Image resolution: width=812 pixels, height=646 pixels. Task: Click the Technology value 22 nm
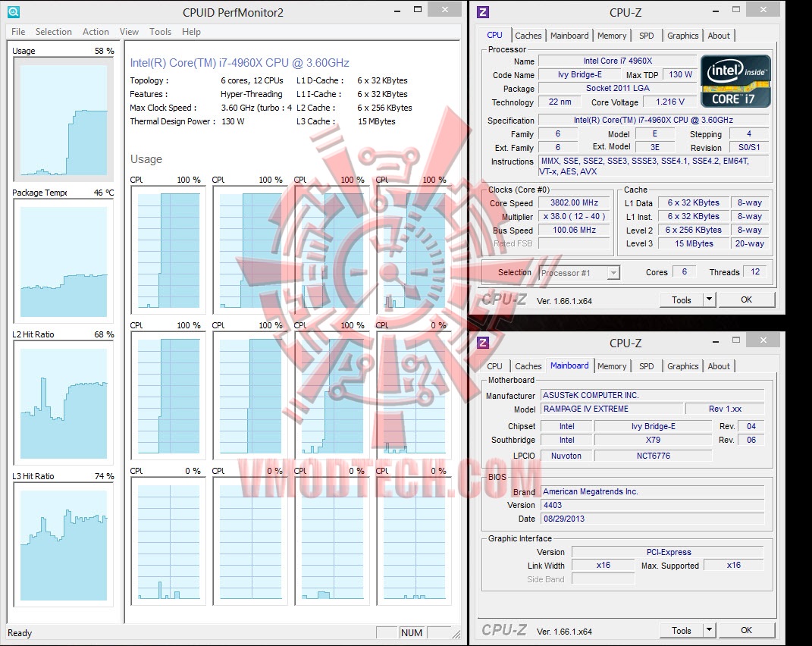point(560,102)
